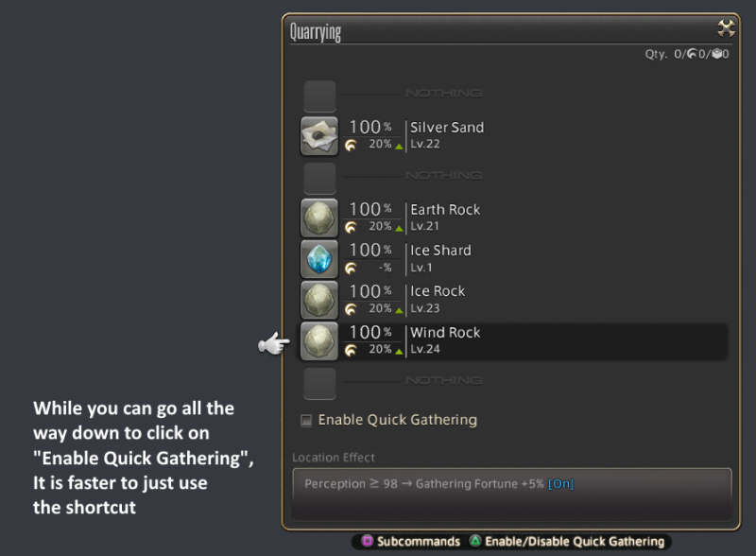Close the Quarrying window
Image resolution: width=756 pixels, height=556 pixels.
pos(726,28)
